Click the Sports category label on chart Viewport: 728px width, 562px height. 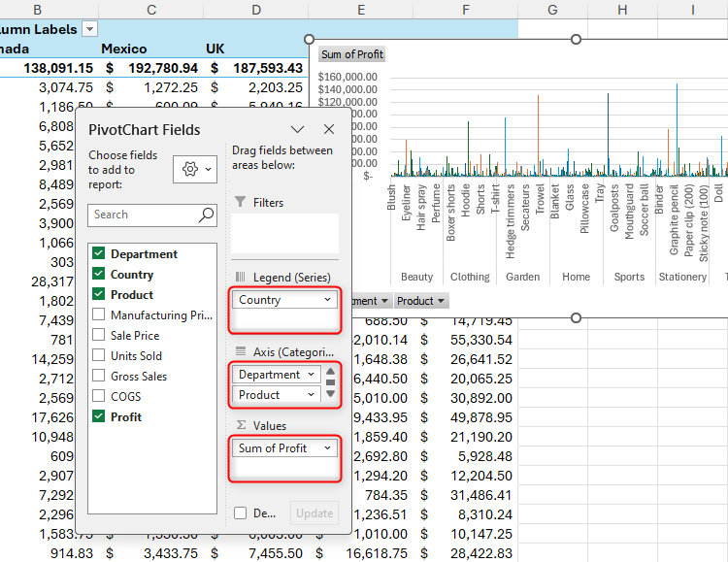(x=629, y=277)
